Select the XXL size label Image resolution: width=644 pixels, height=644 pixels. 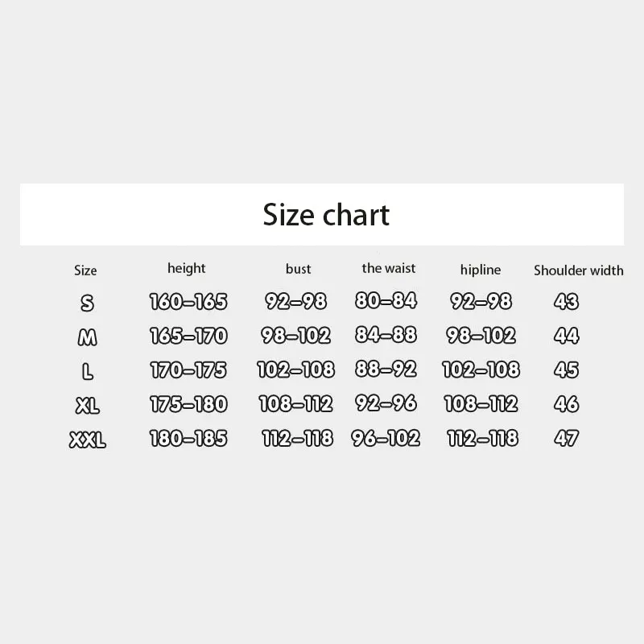coord(87,440)
